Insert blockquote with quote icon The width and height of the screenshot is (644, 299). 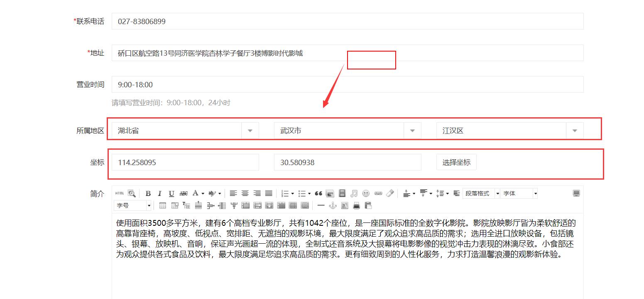(x=318, y=193)
